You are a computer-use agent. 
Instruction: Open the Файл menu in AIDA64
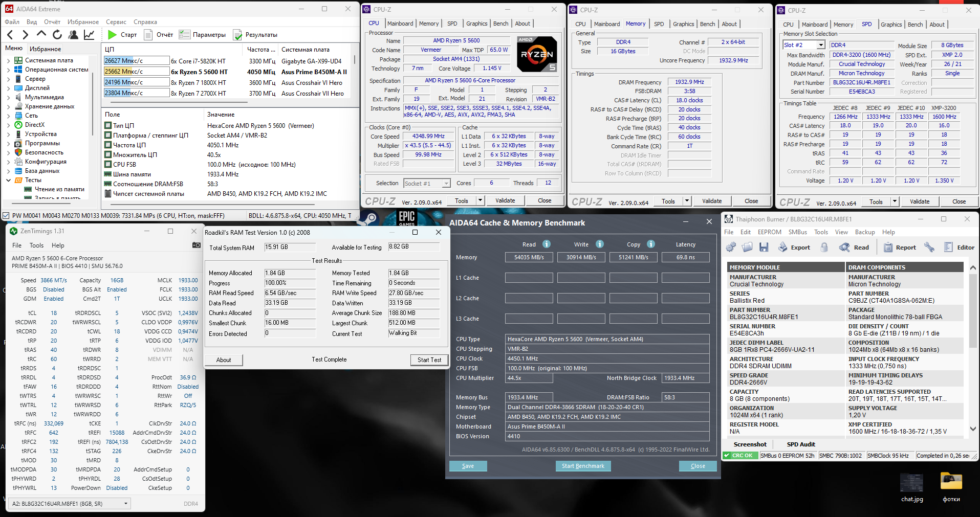tap(12, 22)
